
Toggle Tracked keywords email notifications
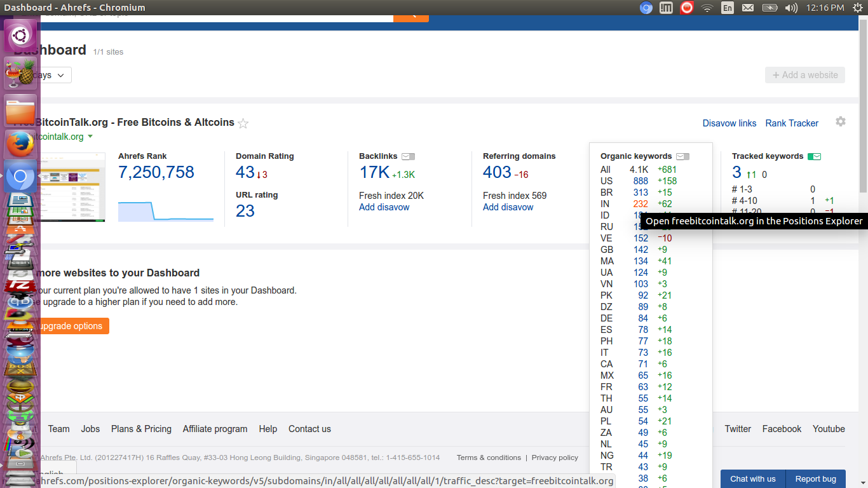pos(814,156)
